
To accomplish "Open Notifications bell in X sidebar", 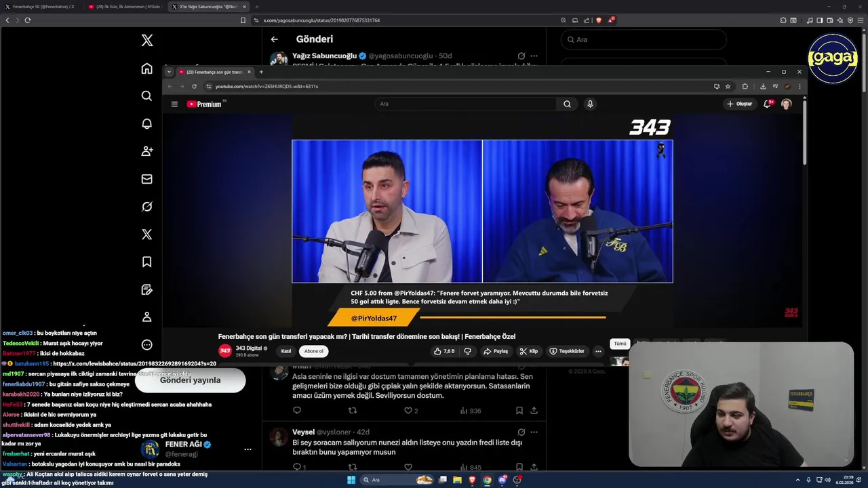I will tap(147, 124).
